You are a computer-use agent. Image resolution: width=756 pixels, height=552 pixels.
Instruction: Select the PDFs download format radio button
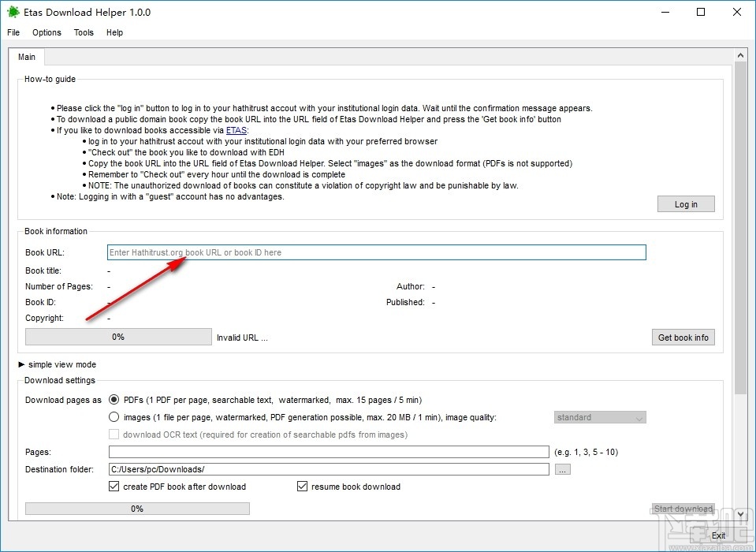click(x=114, y=400)
